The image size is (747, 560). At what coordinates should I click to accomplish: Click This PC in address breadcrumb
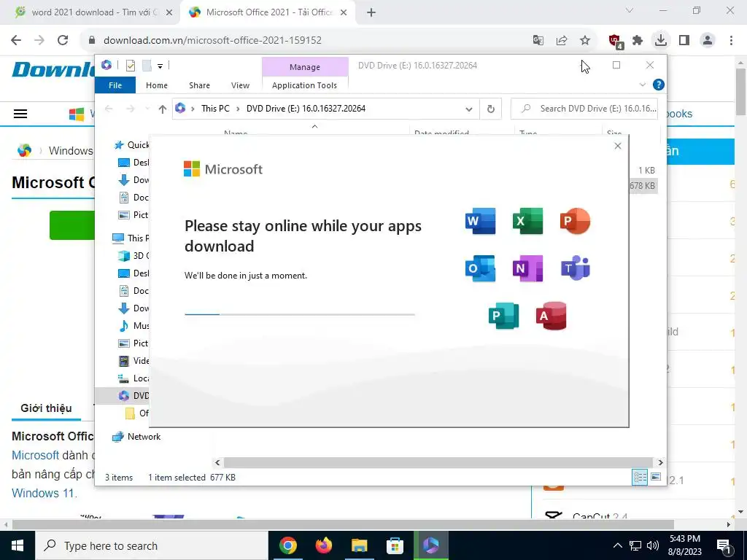(215, 109)
